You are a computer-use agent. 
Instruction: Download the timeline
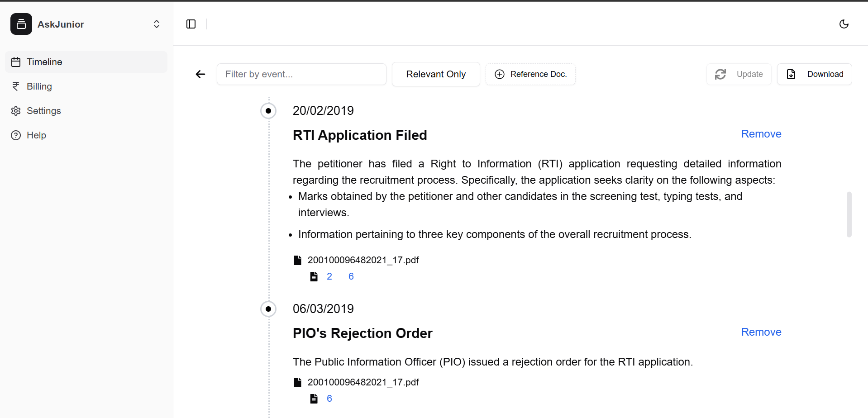pyautogui.click(x=814, y=74)
